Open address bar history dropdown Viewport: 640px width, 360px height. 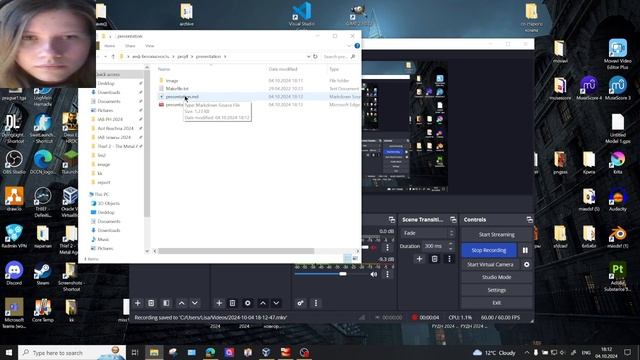[x=308, y=56]
